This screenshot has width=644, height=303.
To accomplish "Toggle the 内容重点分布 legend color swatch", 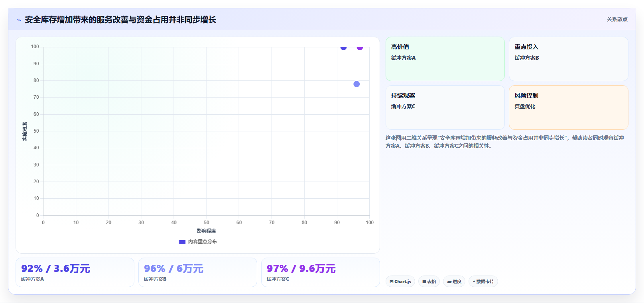I will [x=182, y=242].
